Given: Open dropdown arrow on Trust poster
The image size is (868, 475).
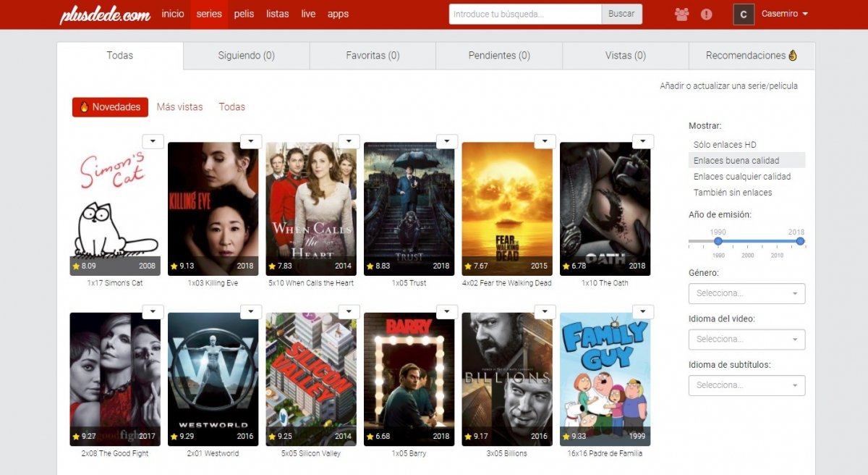Looking at the screenshot, I should click(446, 141).
